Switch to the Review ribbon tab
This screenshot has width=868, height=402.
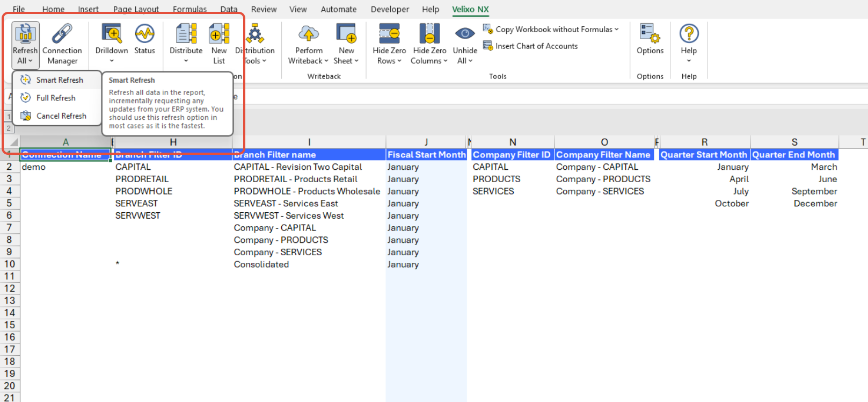tap(264, 9)
